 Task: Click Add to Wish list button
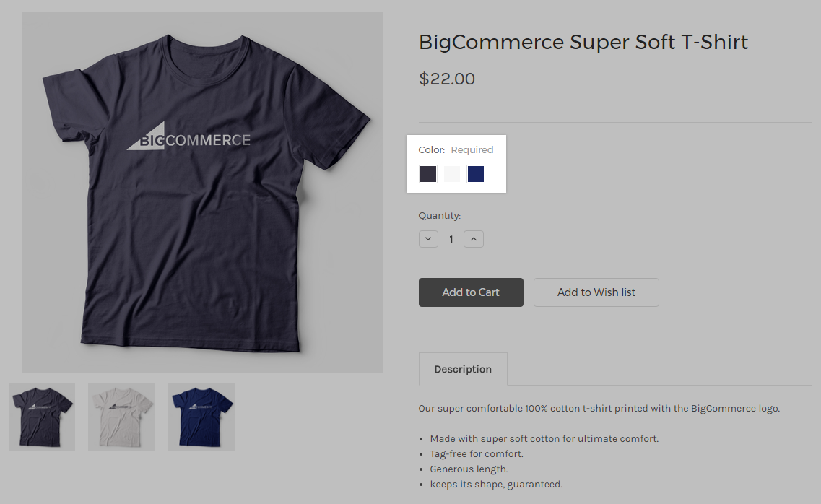pos(596,292)
